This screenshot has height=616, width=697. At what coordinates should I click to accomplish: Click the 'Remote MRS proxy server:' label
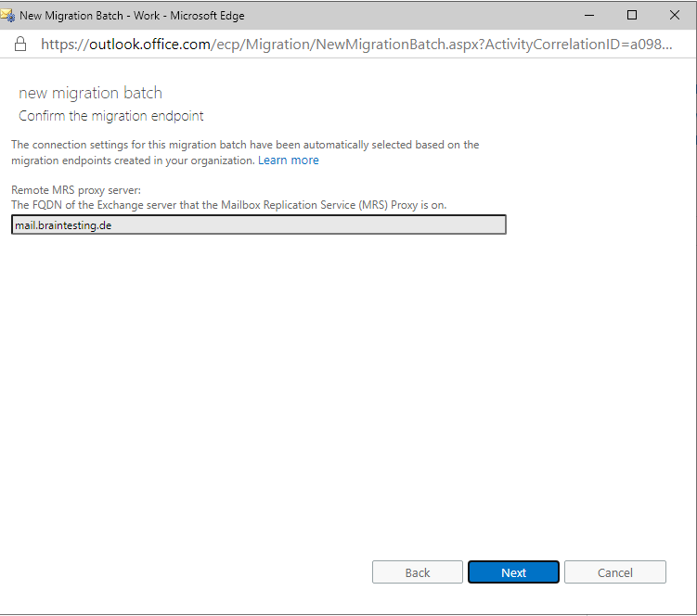click(x=76, y=190)
